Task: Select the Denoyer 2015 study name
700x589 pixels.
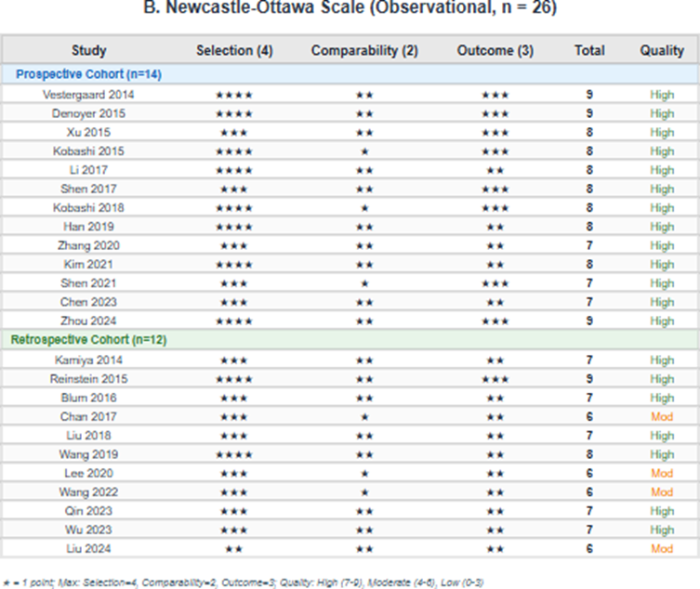Action: coord(88,113)
